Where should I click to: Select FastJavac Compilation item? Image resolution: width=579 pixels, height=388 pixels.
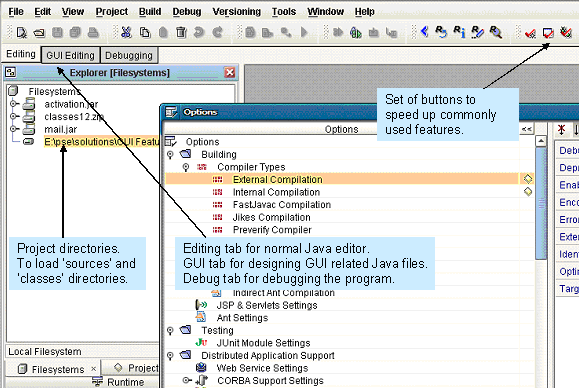[x=282, y=205]
